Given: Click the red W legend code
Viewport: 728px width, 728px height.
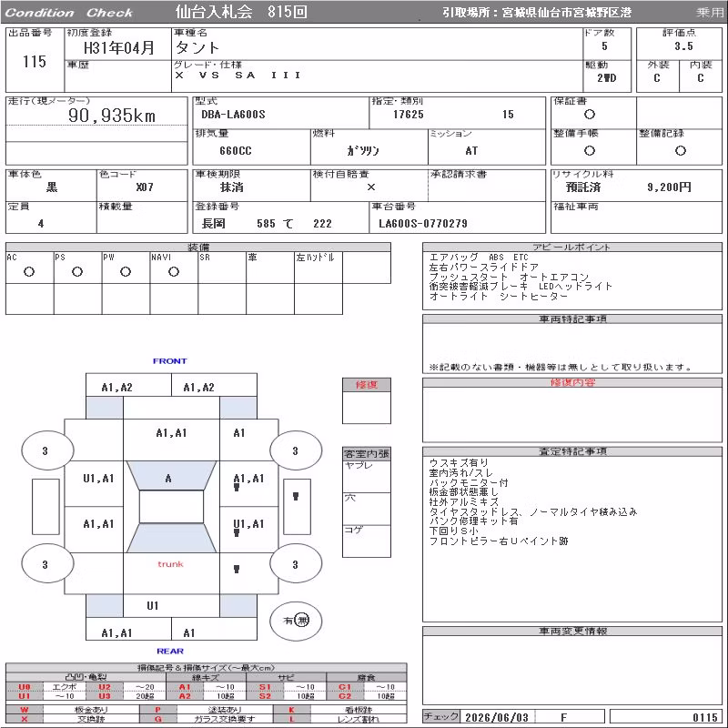Looking at the screenshot, I should coord(25,710).
